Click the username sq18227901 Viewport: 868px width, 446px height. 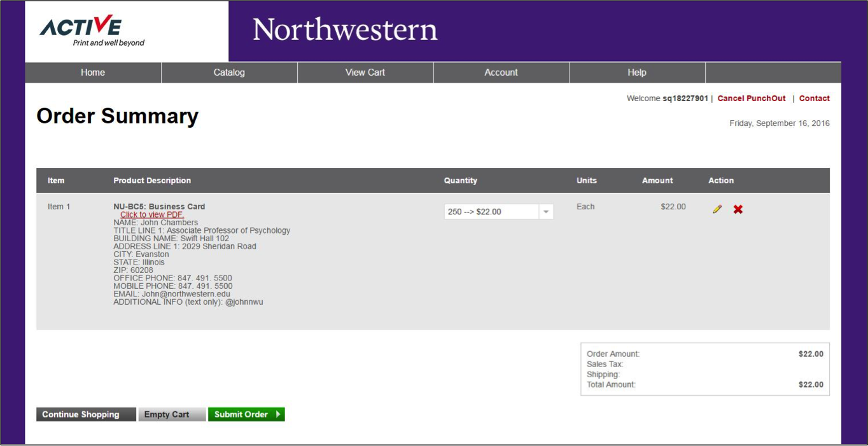685,99
